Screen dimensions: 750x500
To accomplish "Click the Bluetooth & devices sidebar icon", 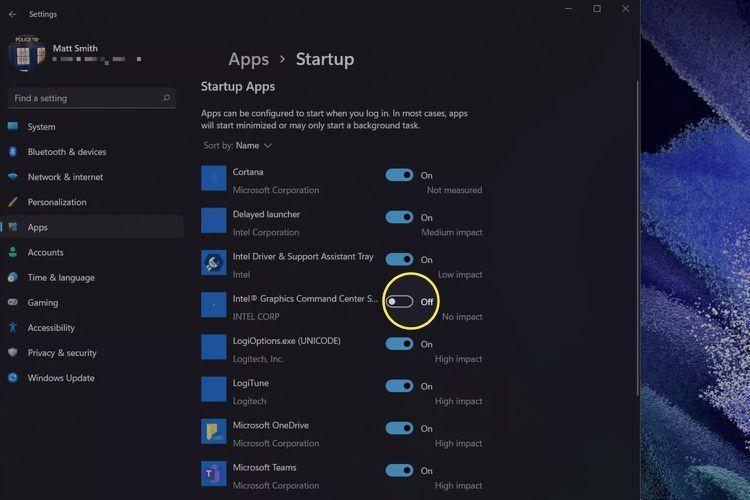I will (13, 152).
